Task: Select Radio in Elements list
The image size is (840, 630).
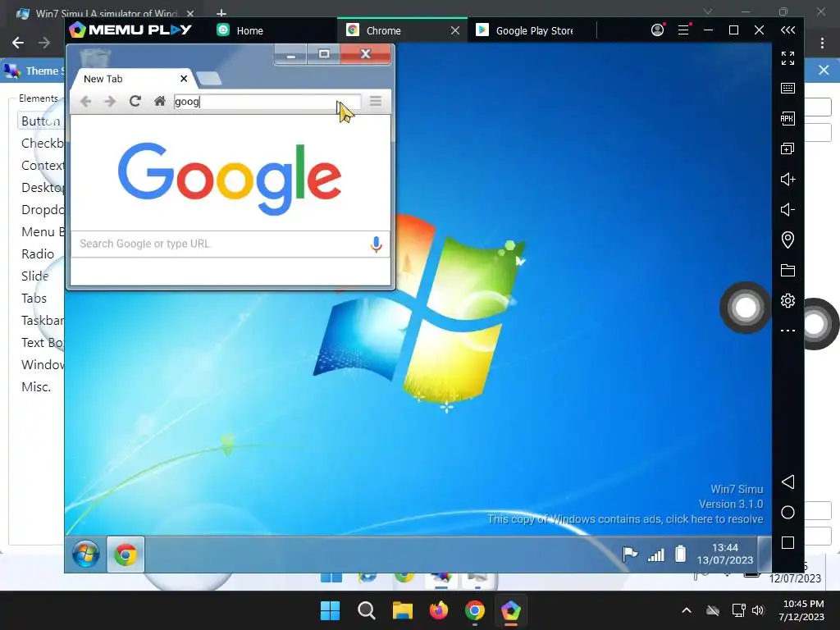Action: tap(38, 254)
